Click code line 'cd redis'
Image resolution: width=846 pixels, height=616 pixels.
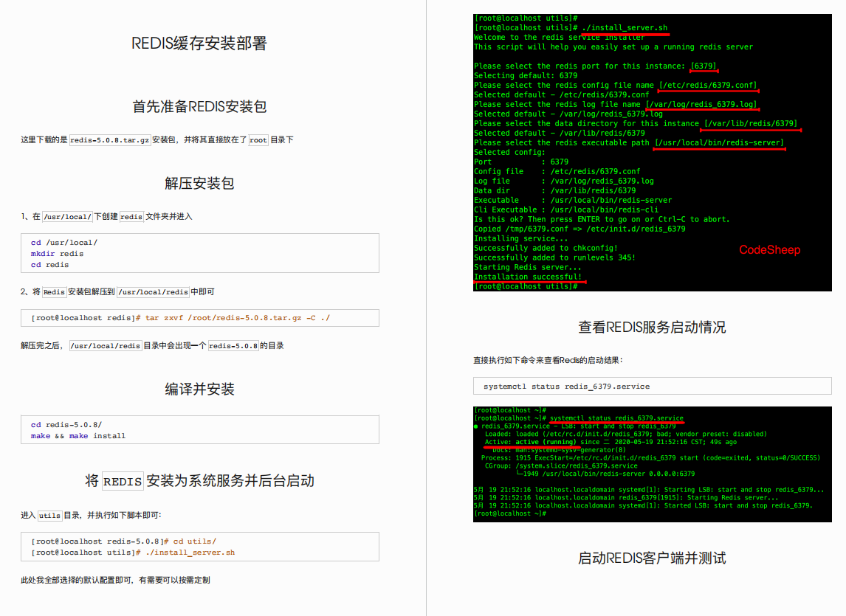(49, 265)
